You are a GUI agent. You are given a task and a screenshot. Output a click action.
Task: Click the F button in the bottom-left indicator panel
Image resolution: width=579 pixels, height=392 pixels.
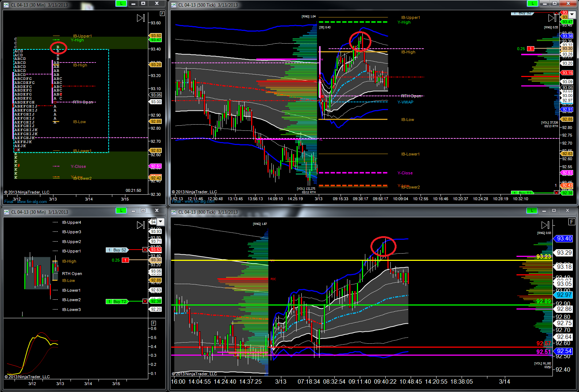tap(153, 323)
